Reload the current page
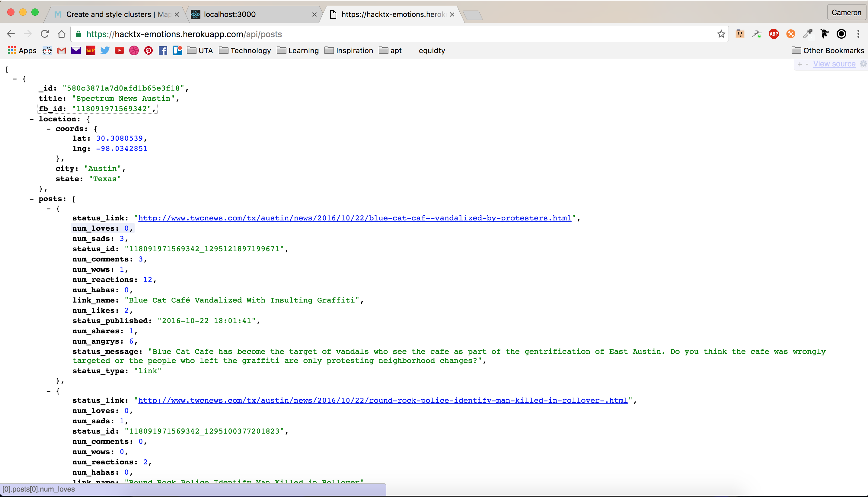This screenshot has width=868, height=497. click(x=45, y=34)
